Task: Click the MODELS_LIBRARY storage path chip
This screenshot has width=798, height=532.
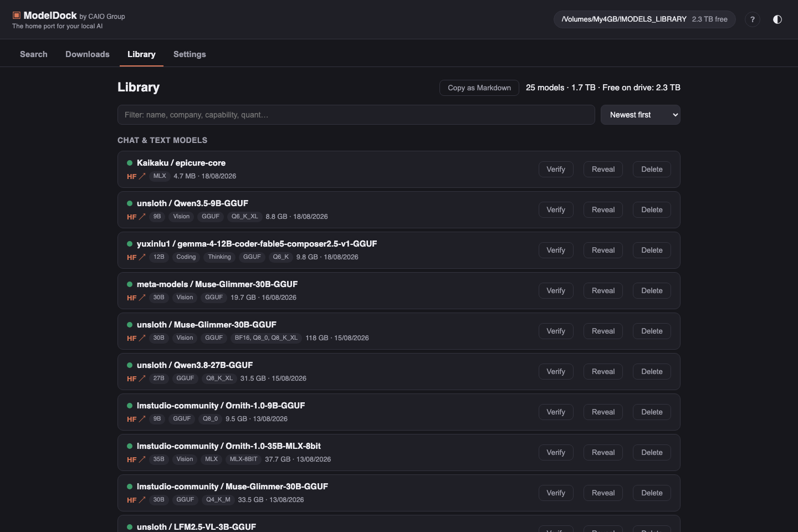Action: [644, 19]
